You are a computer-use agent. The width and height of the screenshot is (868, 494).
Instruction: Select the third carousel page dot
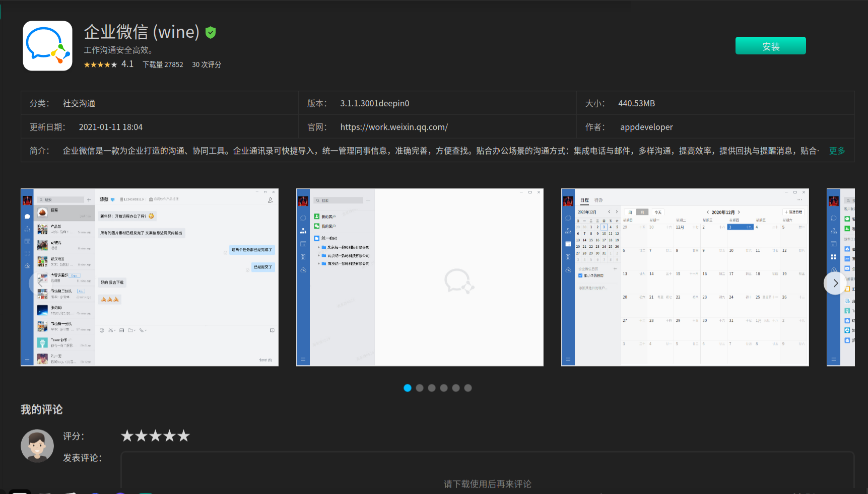tap(432, 388)
